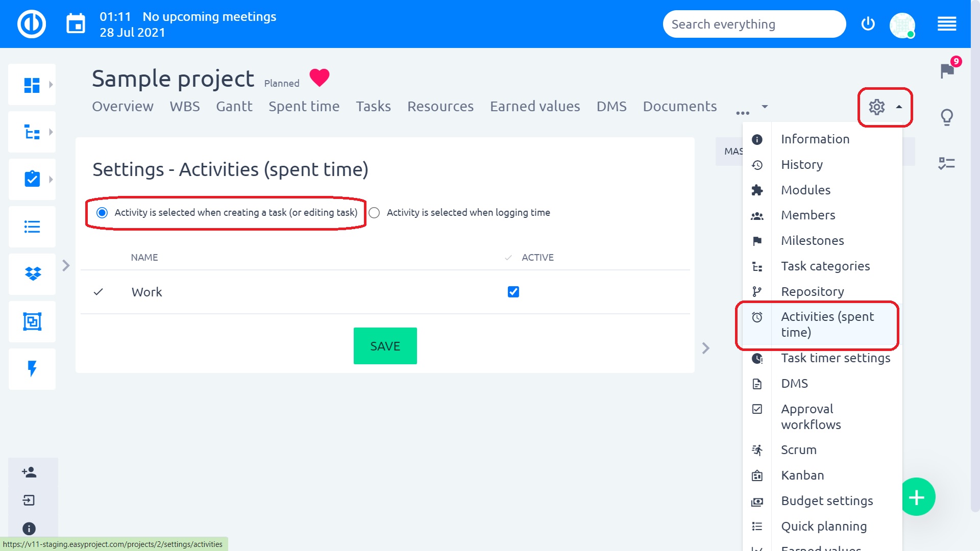Click the Search everything field
The width and height of the screenshot is (980, 551).
(753, 24)
